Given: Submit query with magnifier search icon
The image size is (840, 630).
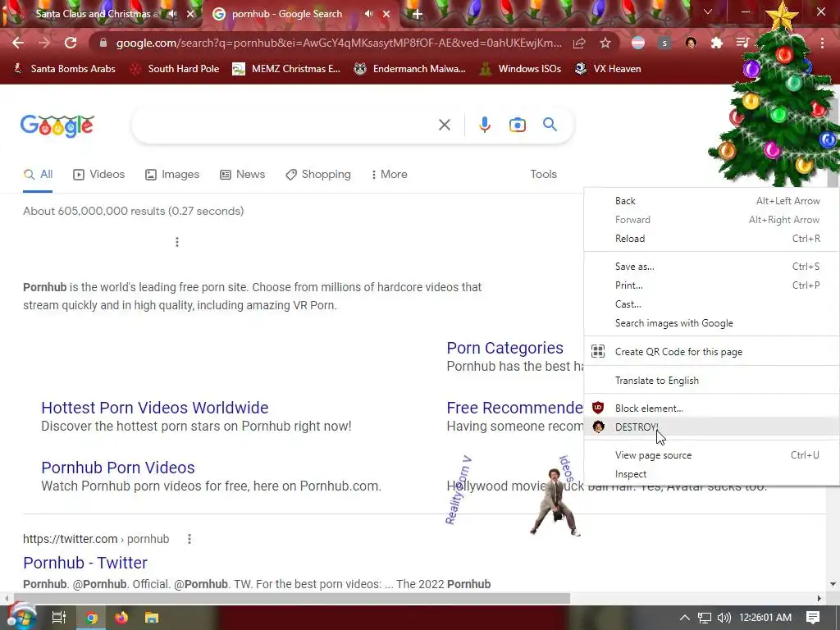Looking at the screenshot, I should click(x=550, y=125).
